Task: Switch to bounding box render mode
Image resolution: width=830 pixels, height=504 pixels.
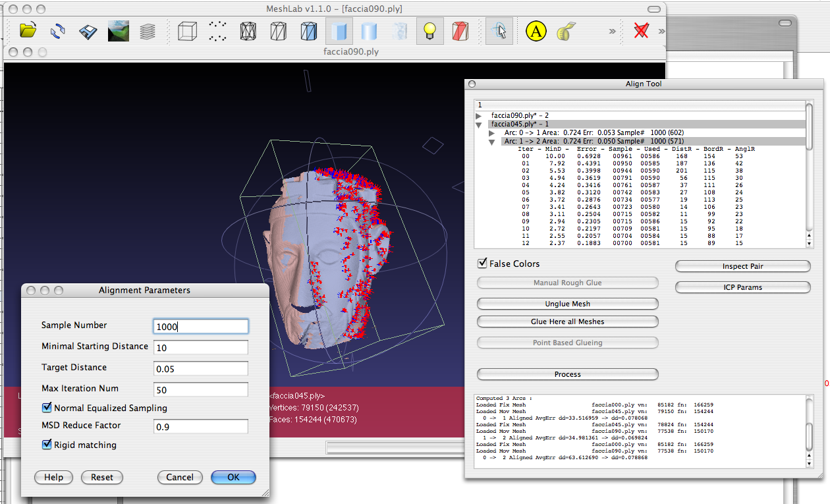Action: pos(187,31)
